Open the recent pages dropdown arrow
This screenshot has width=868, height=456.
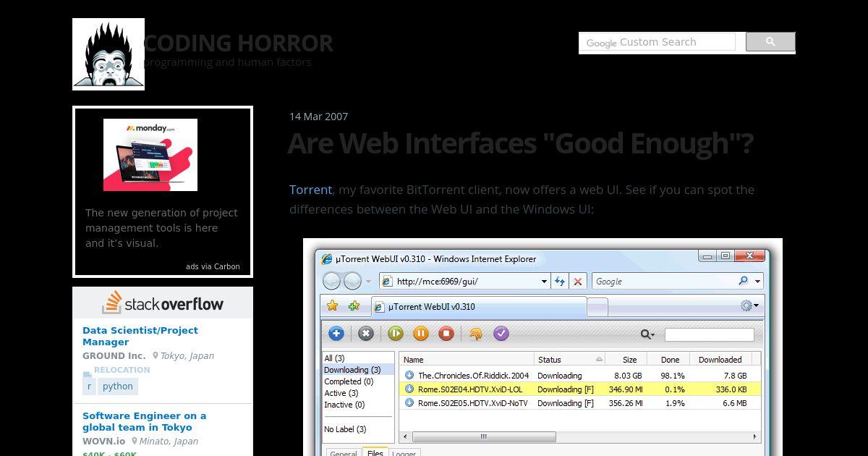pos(368,282)
